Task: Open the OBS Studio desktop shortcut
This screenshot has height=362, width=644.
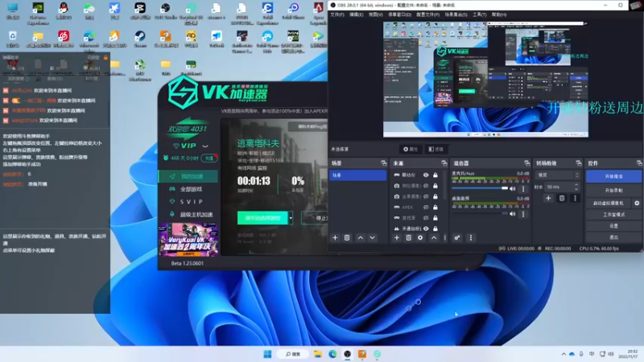Action: click(x=166, y=11)
